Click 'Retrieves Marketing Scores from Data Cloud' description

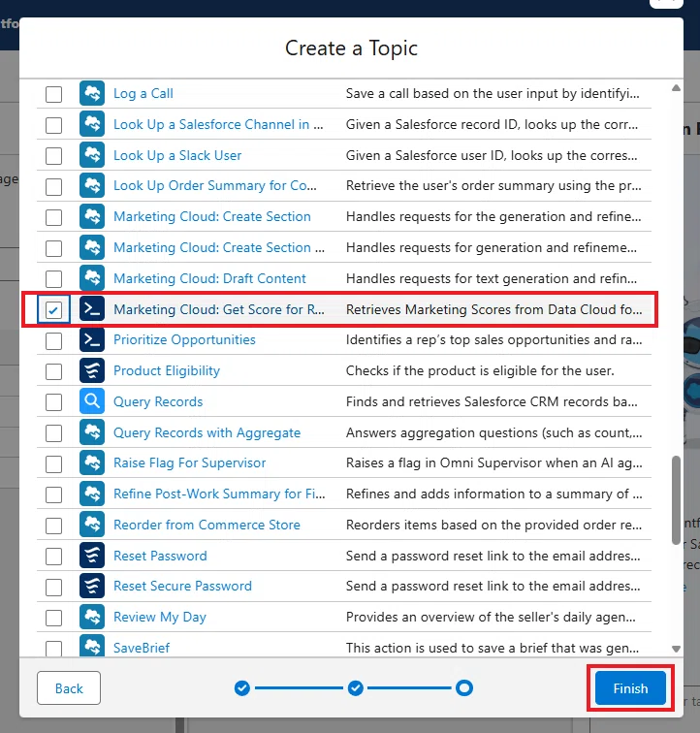tap(493, 309)
